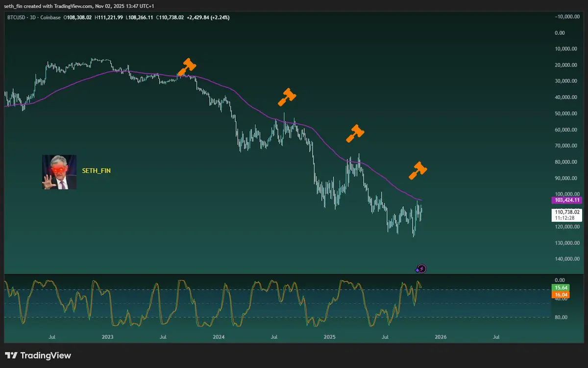This screenshot has height=368, width=588.
Task: Click the 2026 label on the time axis
Action: [x=441, y=337]
